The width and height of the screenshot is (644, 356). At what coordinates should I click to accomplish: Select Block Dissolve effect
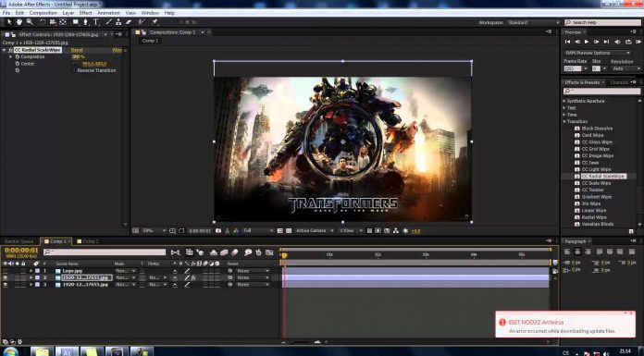[597, 129]
